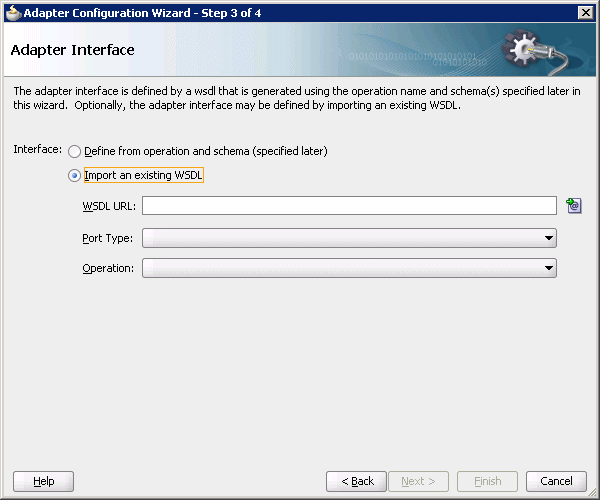600x500 pixels.
Task: Click the WSDL URL label
Action: click(109, 206)
